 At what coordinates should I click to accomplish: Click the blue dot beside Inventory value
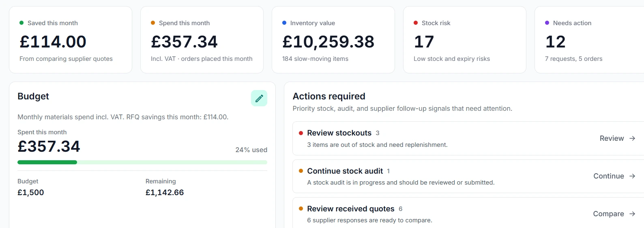click(x=284, y=23)
